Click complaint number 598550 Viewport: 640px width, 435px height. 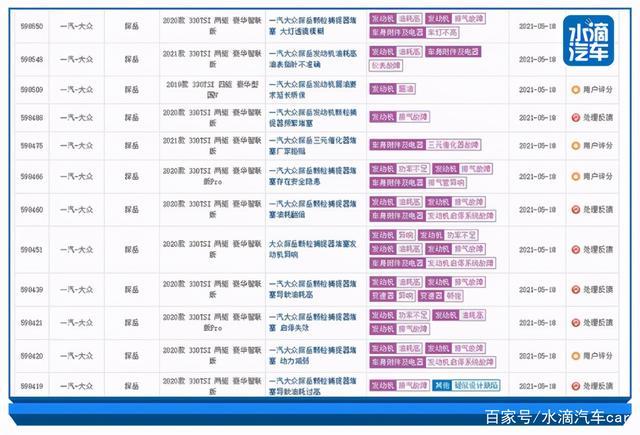click(31, 26)
